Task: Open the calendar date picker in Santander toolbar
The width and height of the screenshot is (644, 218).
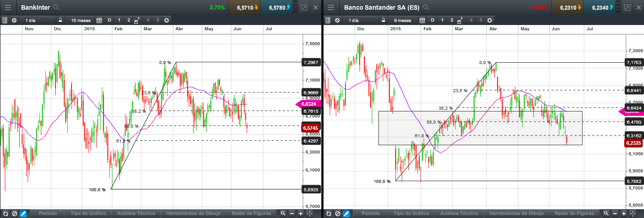Action: click(422, 20)
